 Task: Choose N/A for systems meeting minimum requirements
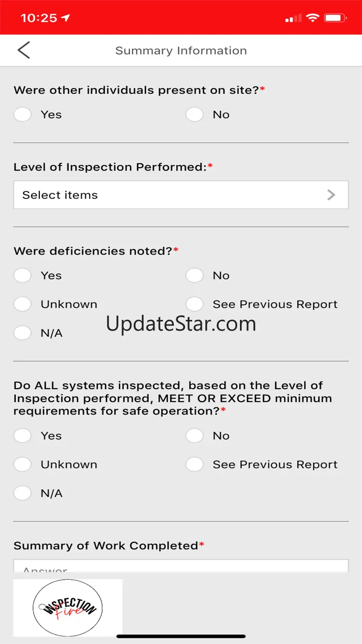click(22, 494)
